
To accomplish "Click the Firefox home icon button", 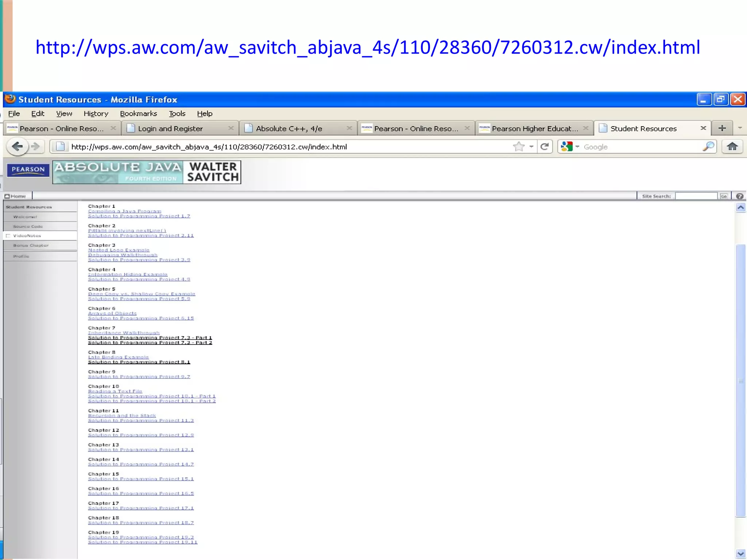I will (732, 147).
